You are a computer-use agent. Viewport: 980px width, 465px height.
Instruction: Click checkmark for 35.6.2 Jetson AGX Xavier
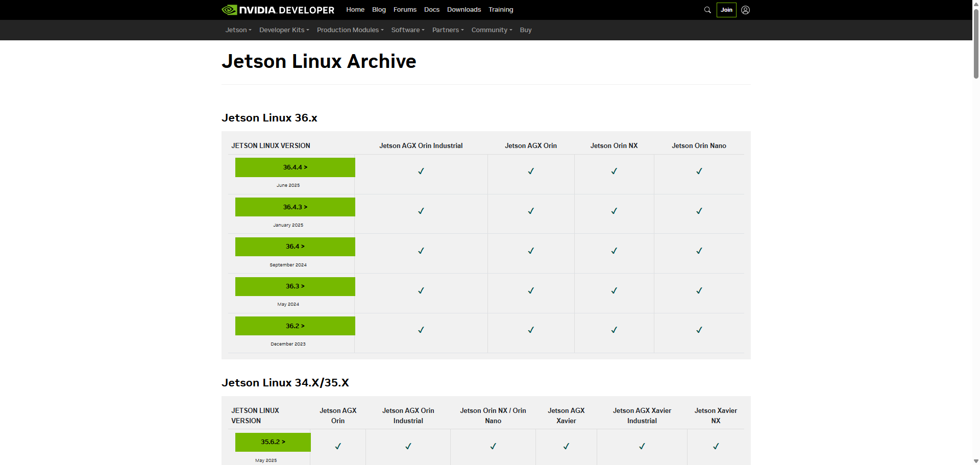pyautogui.click(x=566, y=446)
